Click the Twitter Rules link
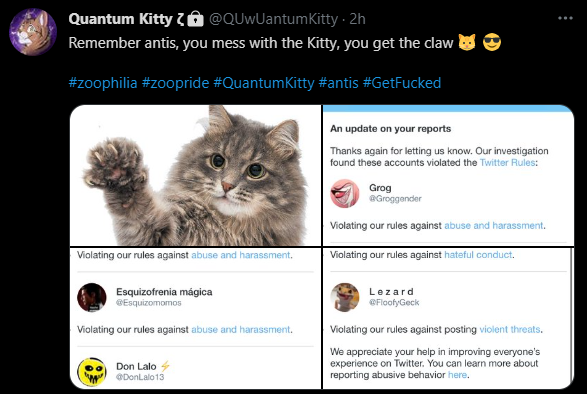This screenshot has height=394, width=587. 507,163
